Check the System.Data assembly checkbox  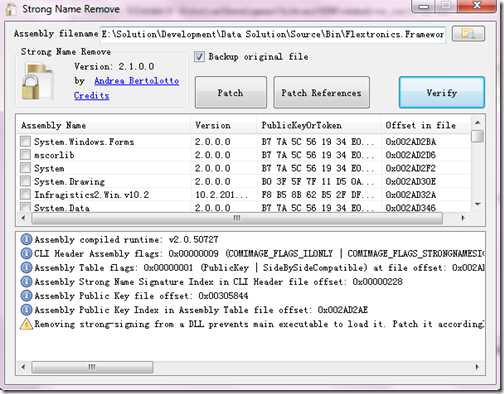coord(25,207)
